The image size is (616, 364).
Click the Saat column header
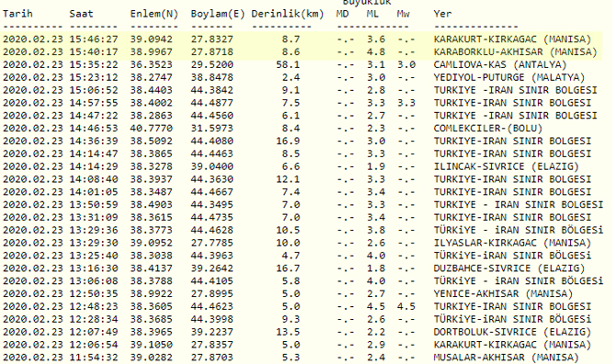pyautogui.click(x=81, y=14)
